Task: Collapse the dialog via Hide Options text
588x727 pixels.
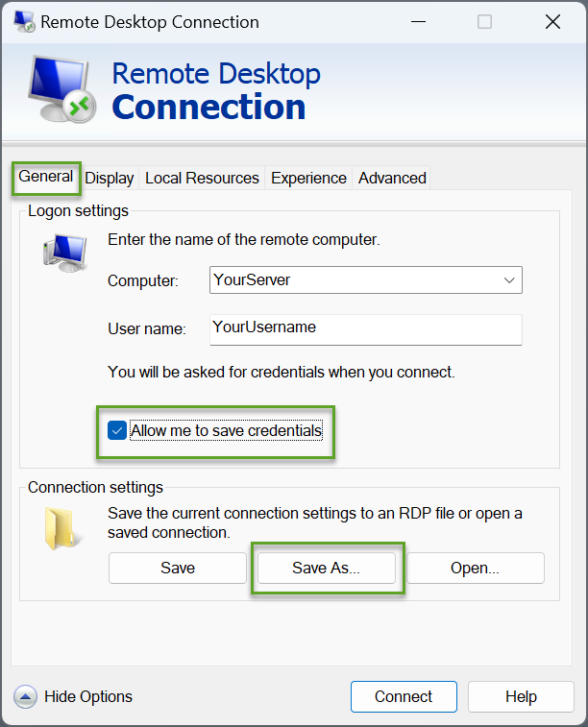Action: 88,696
